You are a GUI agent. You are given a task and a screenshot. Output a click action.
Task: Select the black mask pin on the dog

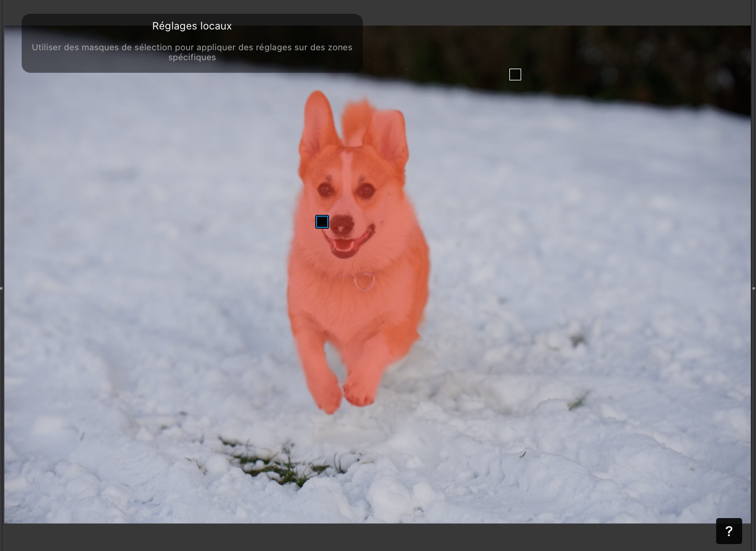pyautogui.click(x=322, y=222)
